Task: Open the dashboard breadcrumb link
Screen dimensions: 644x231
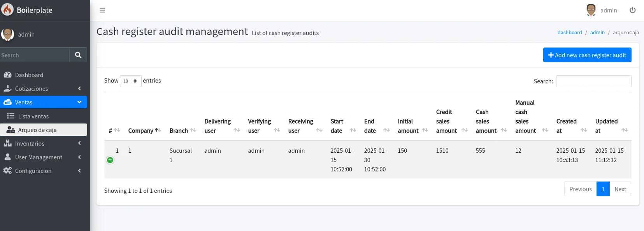Action: (x=569, y=32)
